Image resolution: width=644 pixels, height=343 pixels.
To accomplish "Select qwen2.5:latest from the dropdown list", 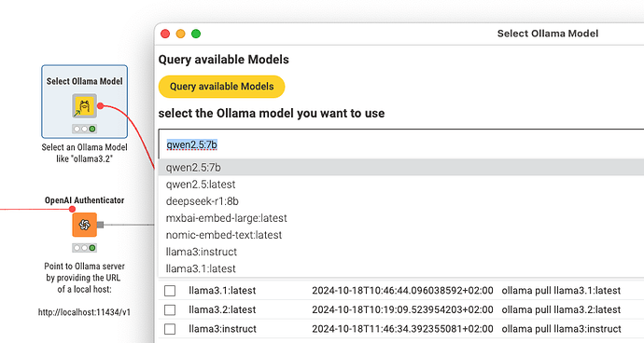I will [x=400, y=185].
